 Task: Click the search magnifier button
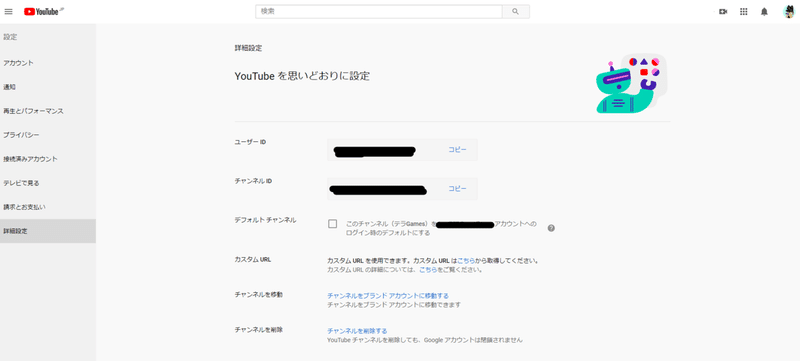click(515, 12)
